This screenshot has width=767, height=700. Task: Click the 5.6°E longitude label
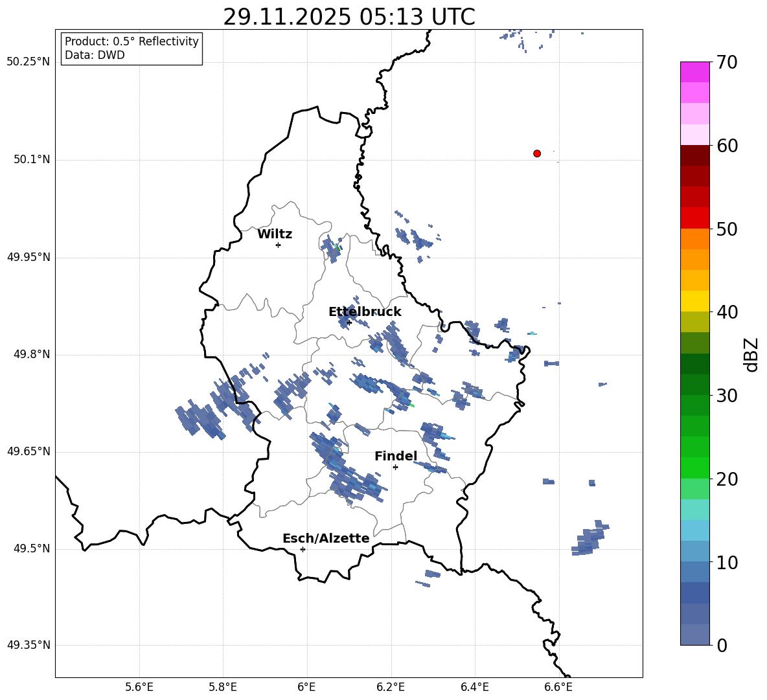(139, 687)
